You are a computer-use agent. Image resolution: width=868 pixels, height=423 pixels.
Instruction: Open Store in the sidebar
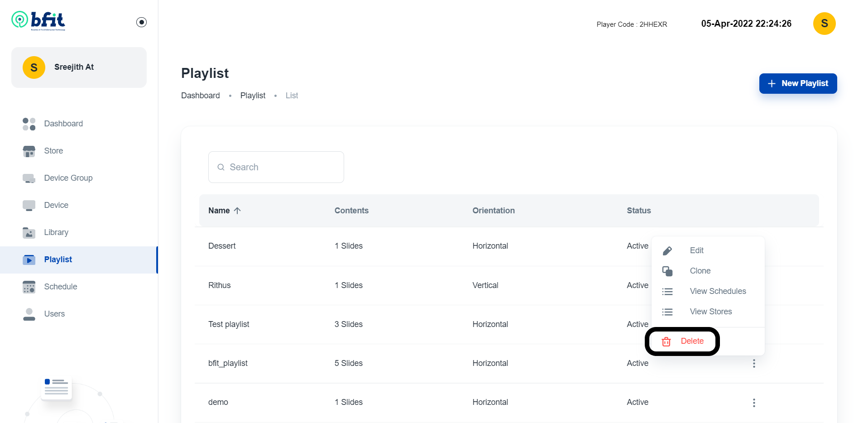(x=53, y=151)
